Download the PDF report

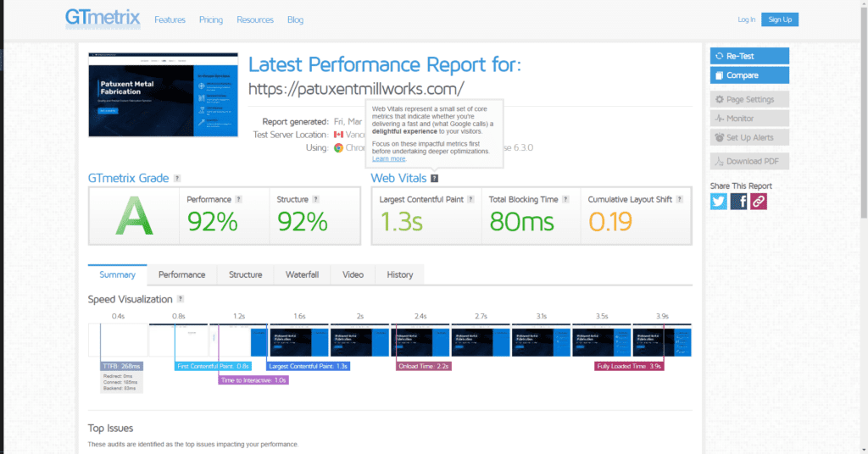749,162
